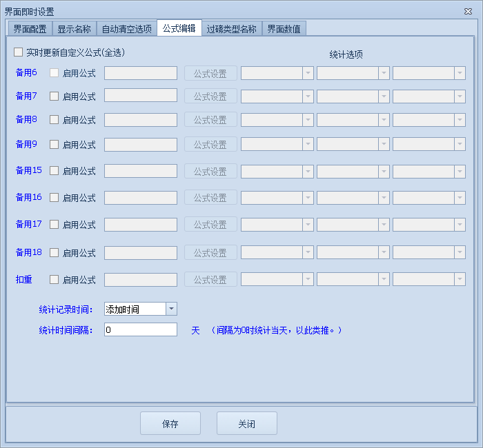Click the 关闭 button

(x=247, y=423)
